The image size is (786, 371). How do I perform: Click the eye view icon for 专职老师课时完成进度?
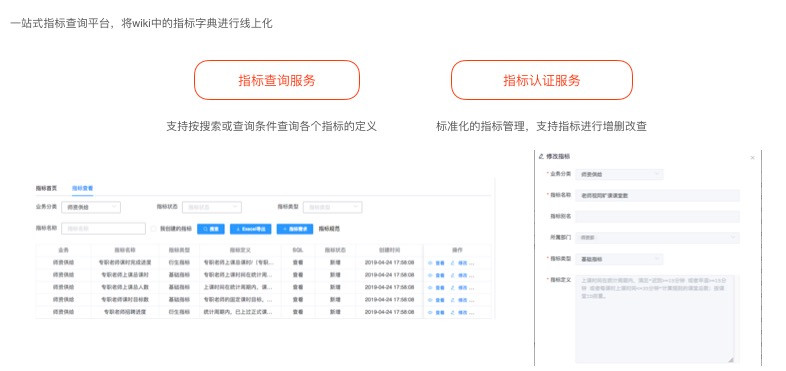[431, 263]
